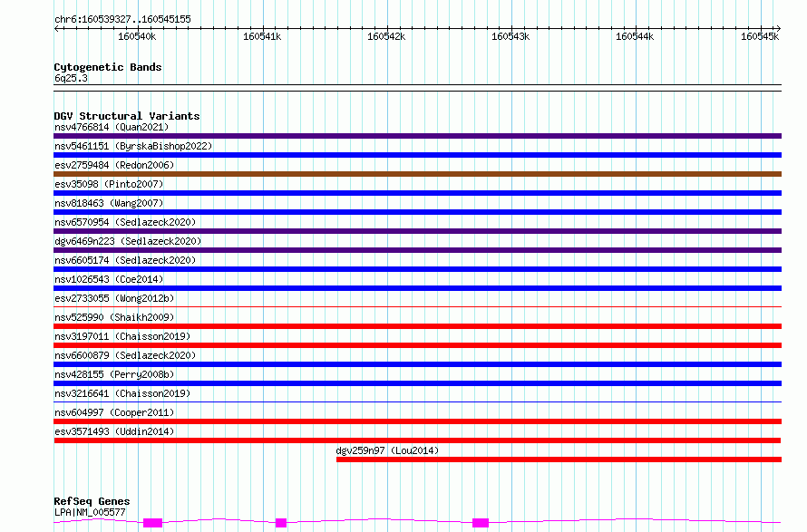The image size is (807, 532).
Task: Select the purple bar under dgv6469n223
Action: click(417, 250)
